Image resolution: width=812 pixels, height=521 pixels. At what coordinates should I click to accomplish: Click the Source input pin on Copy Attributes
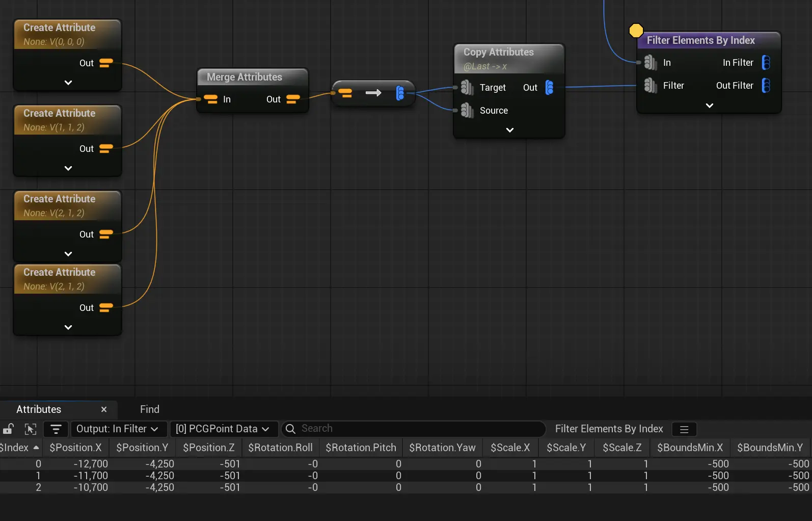[467, 110]
